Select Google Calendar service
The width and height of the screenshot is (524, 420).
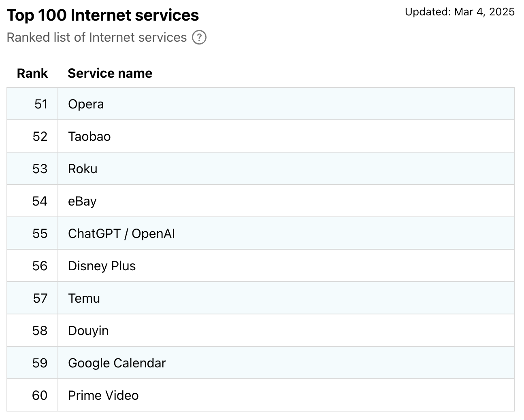coord(117,363)
